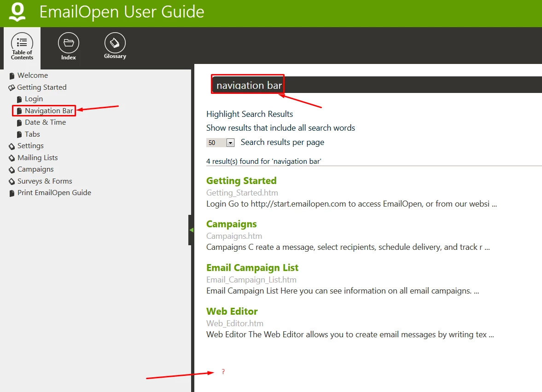This screenshot has height=392, width=542.
Task: Open the Getting Started search result
Action: tap(241, 181)
